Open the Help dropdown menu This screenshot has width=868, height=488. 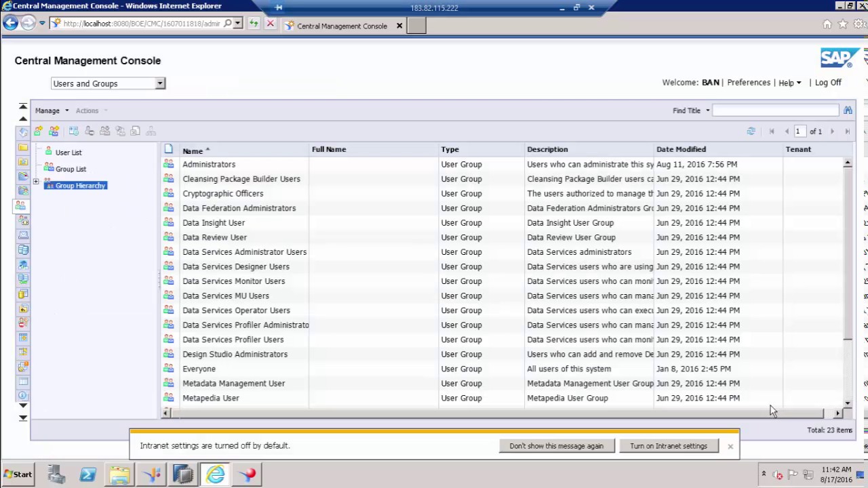789,83
